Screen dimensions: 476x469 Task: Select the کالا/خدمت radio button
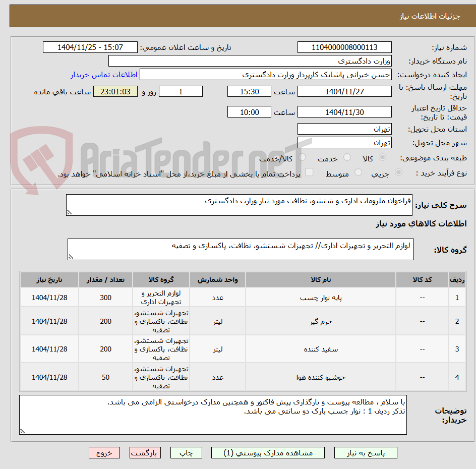302,157
